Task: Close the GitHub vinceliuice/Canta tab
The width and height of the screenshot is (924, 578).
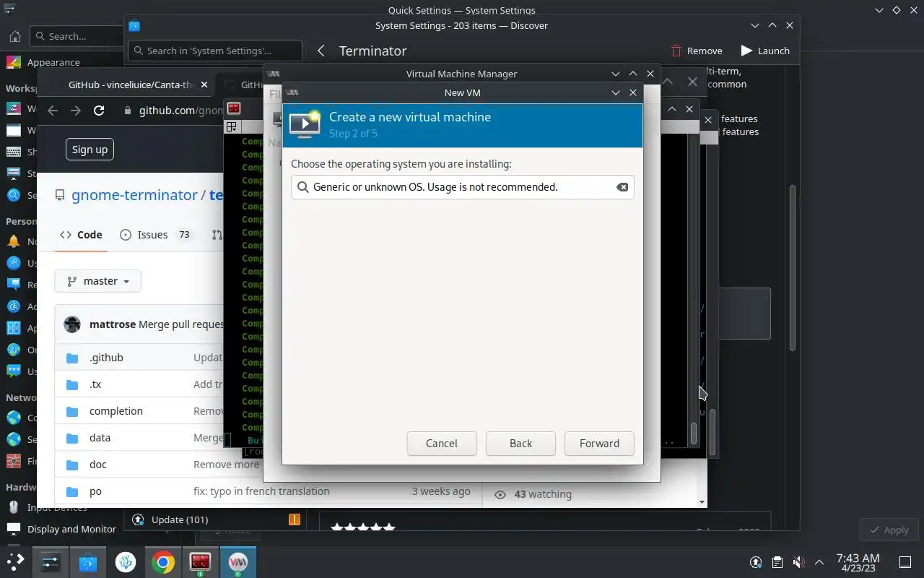Action: pos(204,85)
